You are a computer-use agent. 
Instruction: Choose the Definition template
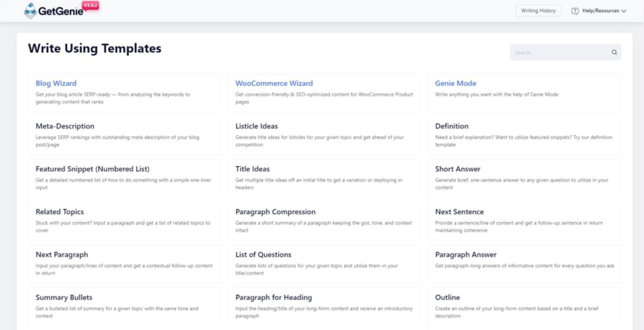pos(451,126)
